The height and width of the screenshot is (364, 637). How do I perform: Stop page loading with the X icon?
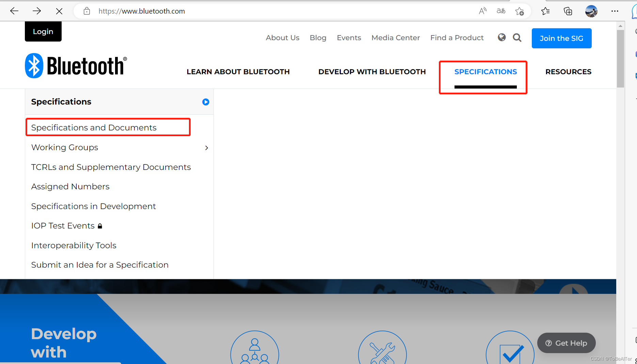pos(59,11)
